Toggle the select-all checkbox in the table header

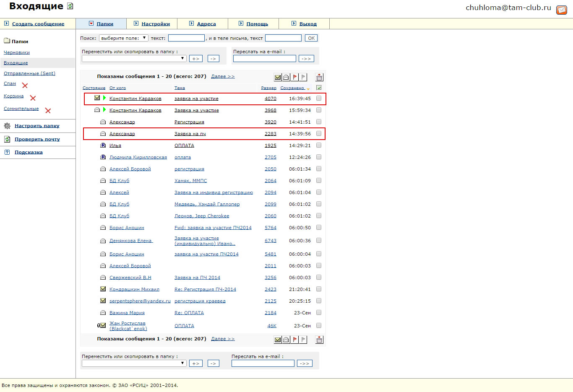tap(319, 88)
